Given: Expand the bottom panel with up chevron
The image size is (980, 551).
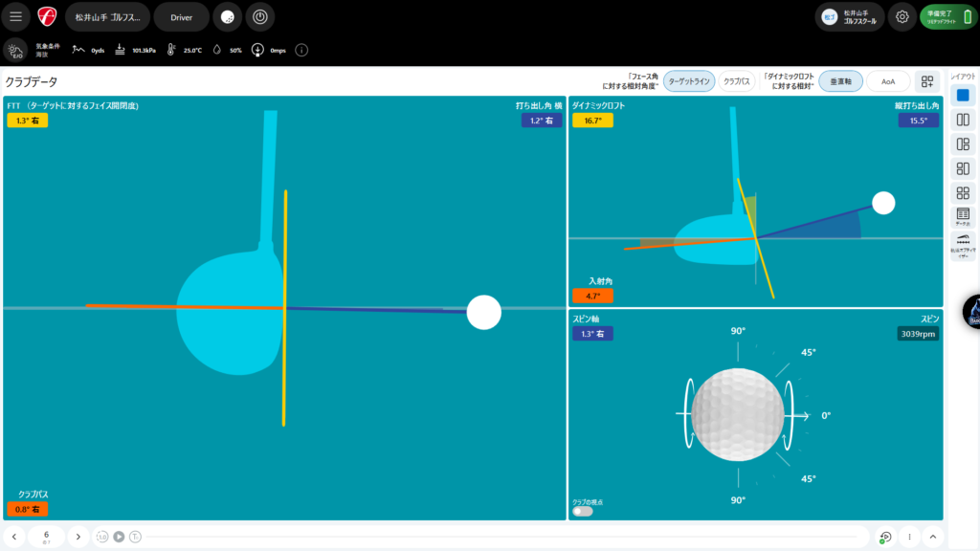Looking at the screenshot, I should [x=933, y=537].
